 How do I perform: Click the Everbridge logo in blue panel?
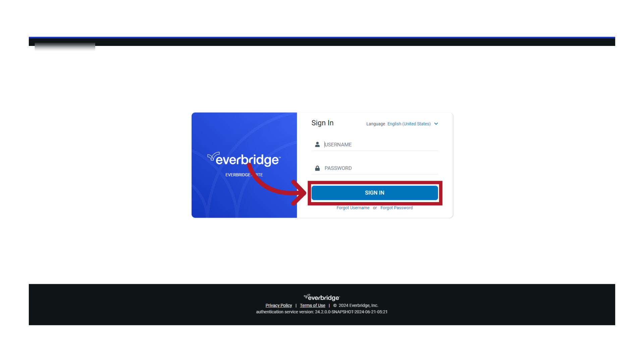point(244,159)
